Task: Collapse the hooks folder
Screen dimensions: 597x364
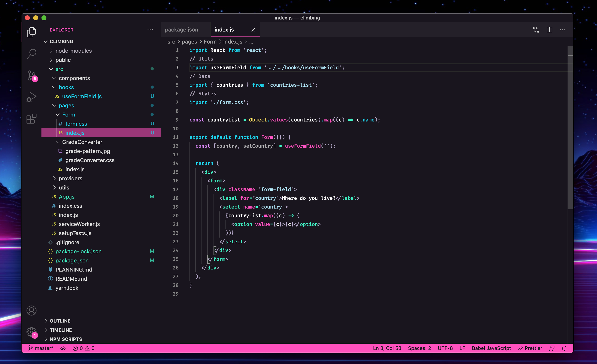Action: 66,87
